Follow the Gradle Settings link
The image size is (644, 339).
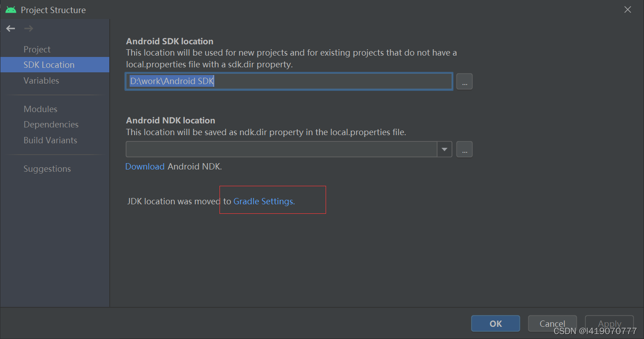264,201
